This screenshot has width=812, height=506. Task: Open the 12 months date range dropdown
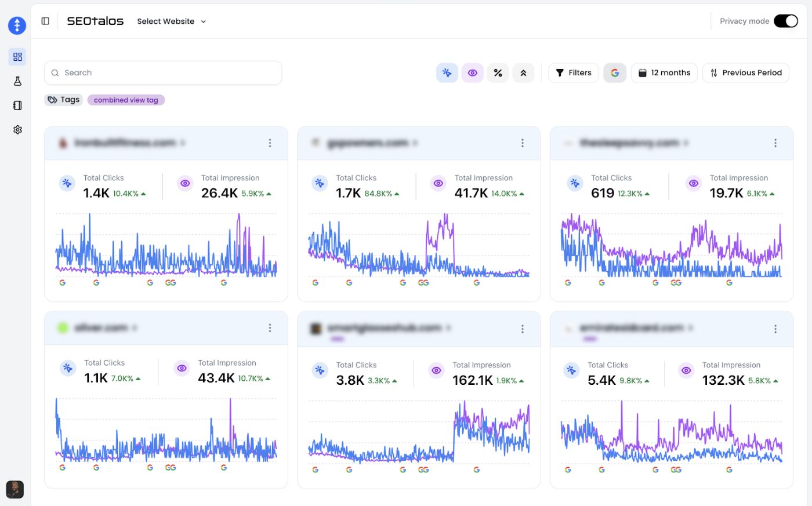pyautogui.click(x=664, y=73)
